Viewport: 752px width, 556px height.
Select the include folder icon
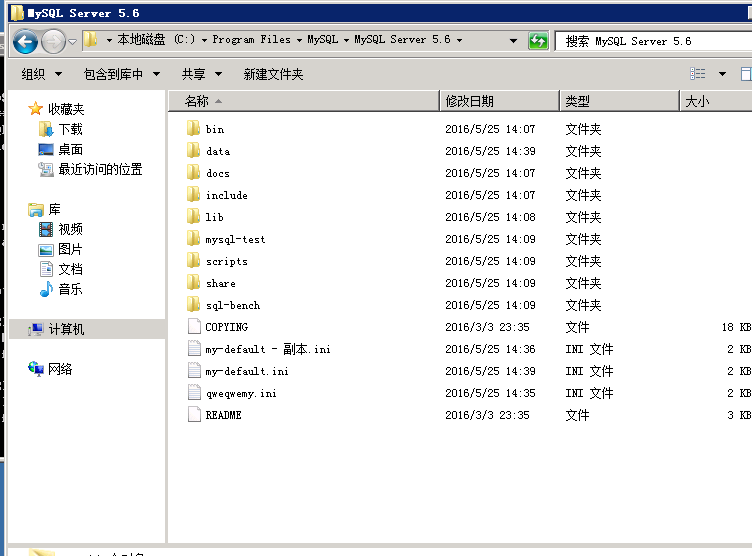pyautogui.click(x=193, y=195)
